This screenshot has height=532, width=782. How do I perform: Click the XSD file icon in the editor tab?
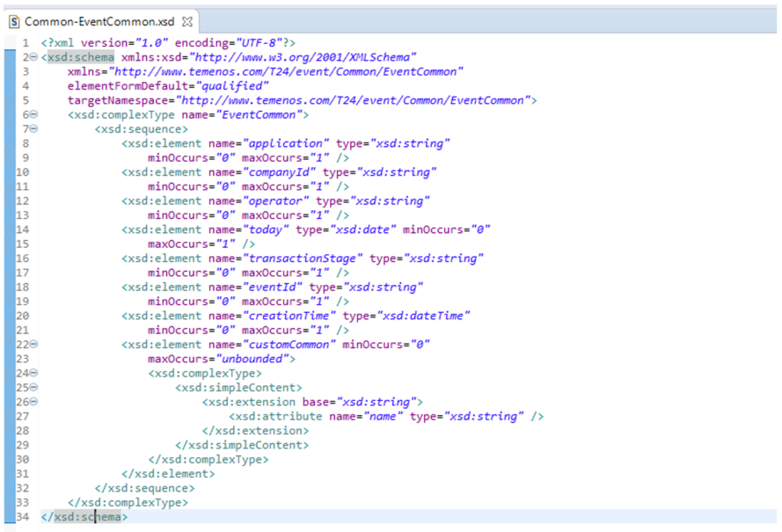14,20
